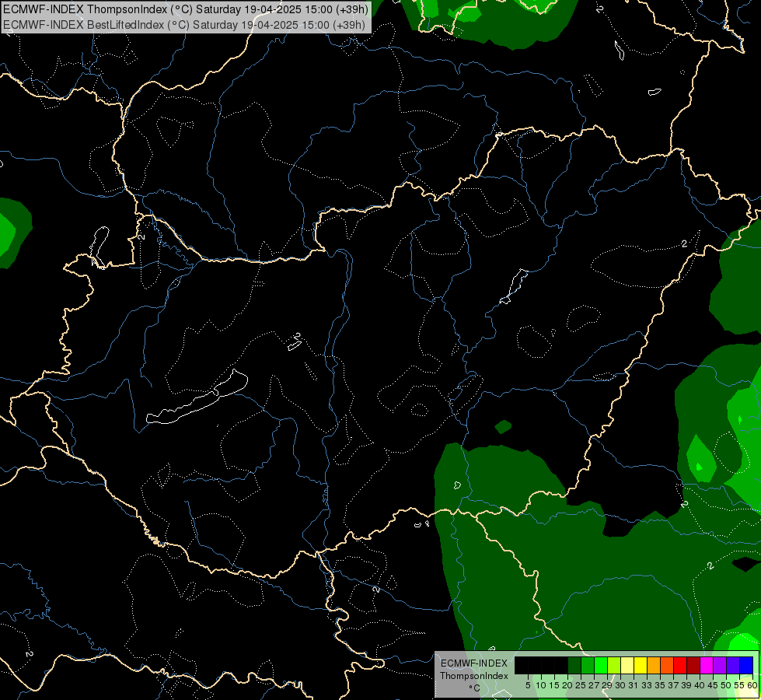This screenshot has height=700, width=761.
Task: Select the orange-red 35-37 legend swatch
Action: (667, 666)
